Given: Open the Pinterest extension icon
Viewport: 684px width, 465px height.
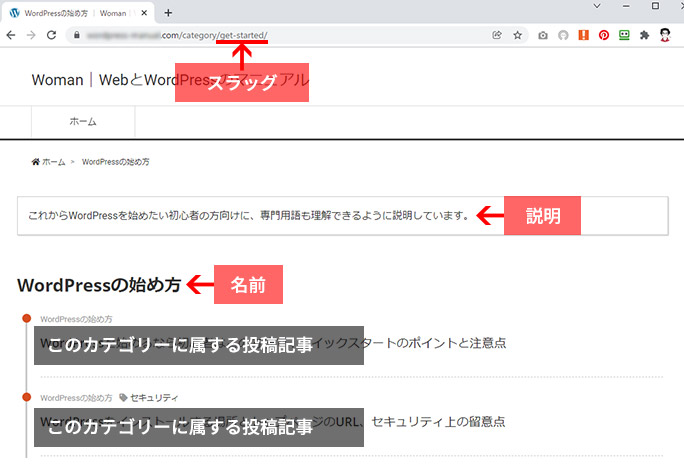Looking at the screenshot, I should [604, 35].
